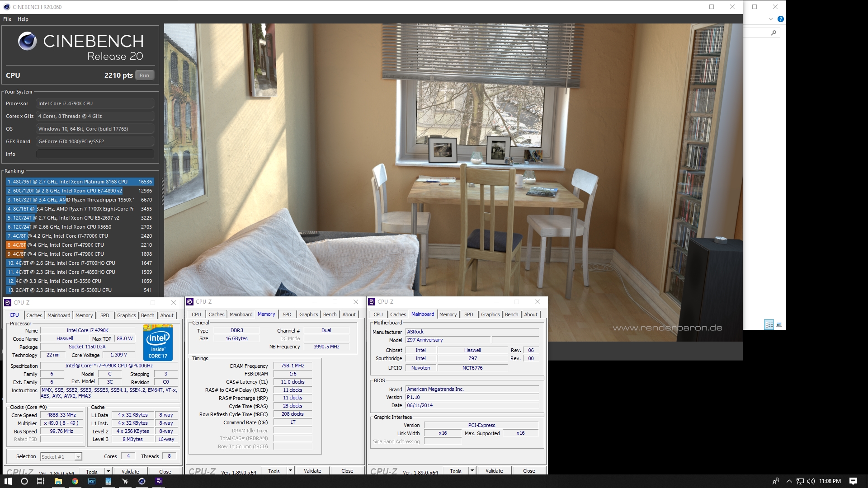Click the Z97 Anniversary model field
The image size is (868, 488).
[x=448, y=340]
